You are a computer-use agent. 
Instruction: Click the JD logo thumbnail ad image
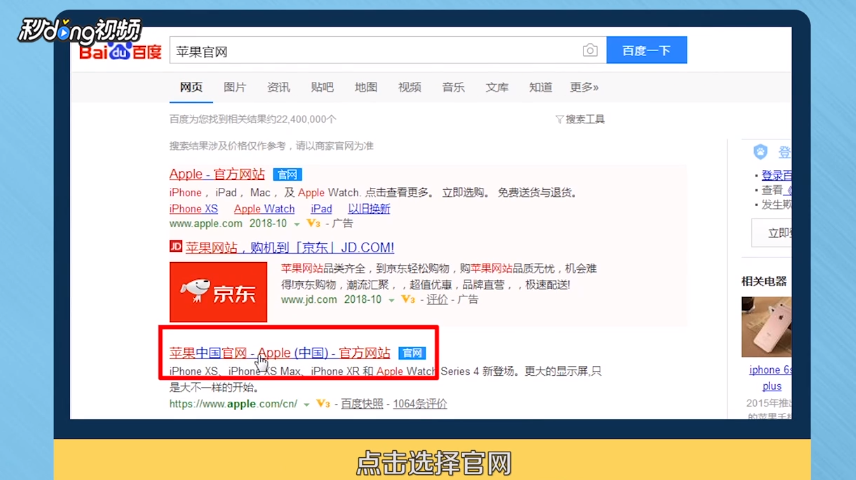pyautogui.click(x=218, y=292)
